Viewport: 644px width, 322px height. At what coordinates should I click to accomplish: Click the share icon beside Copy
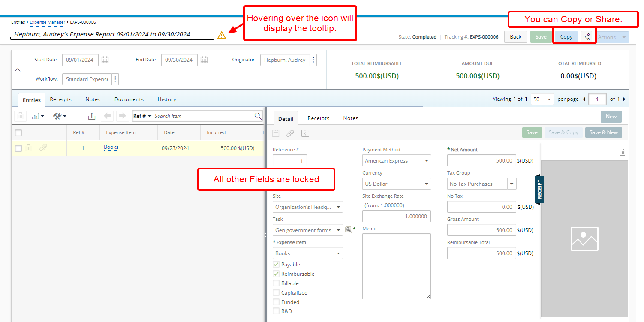click(586, 36)
